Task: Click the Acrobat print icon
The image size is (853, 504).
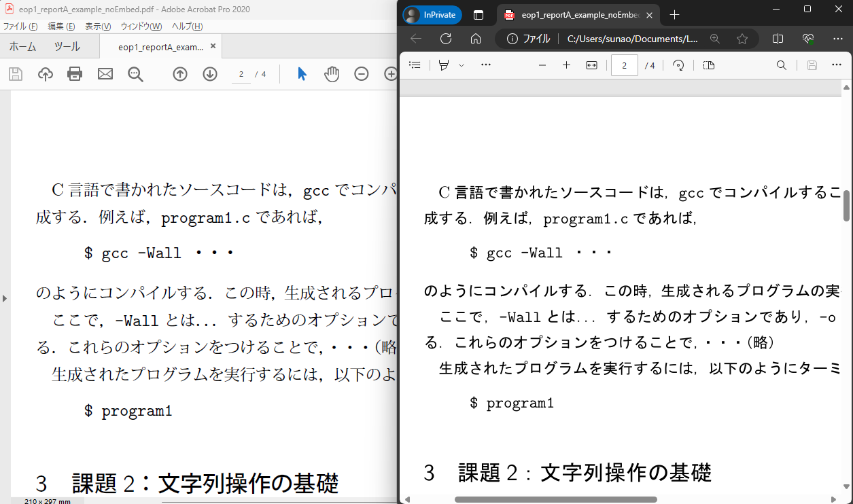Action: tap(75, 74)
